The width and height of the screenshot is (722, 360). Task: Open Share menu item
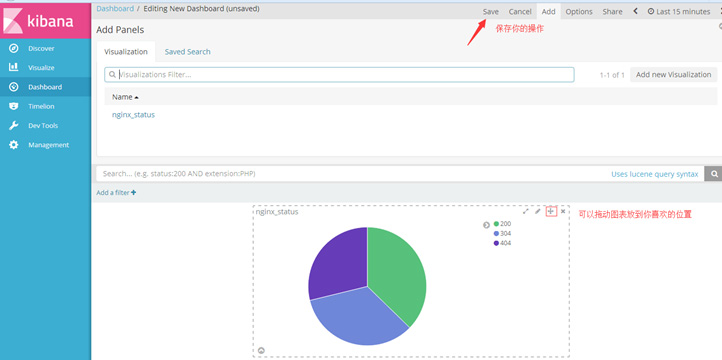click(x=612, y=12)
